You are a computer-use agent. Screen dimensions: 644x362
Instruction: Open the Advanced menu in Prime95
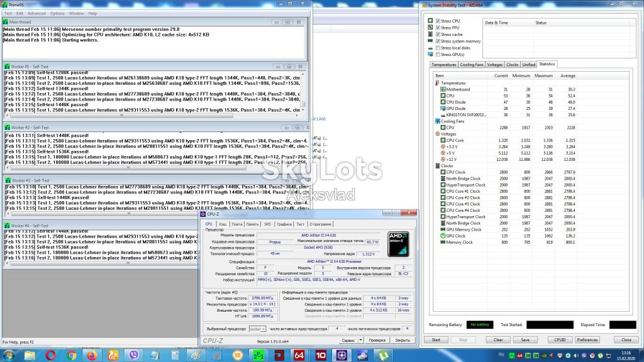[x=36, y=13]
